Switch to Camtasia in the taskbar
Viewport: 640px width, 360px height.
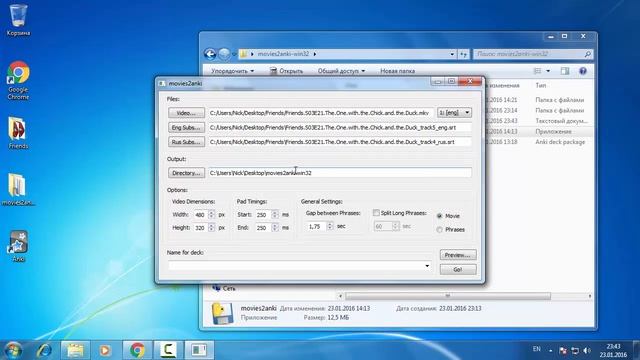[168, 350]
